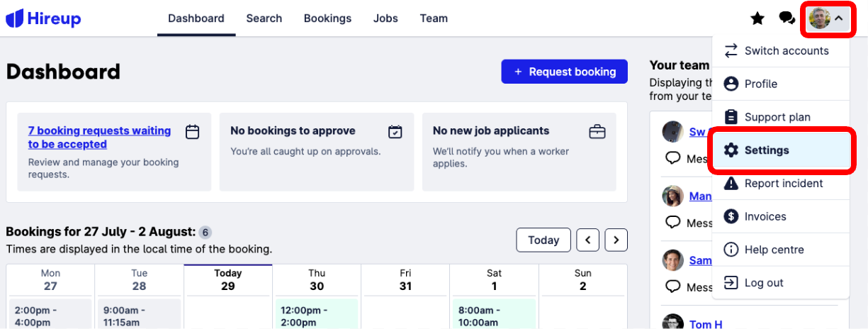This screenshot has height=329, width=868.
Task: Select Fri 31 column header
Action: pos(405,279)
